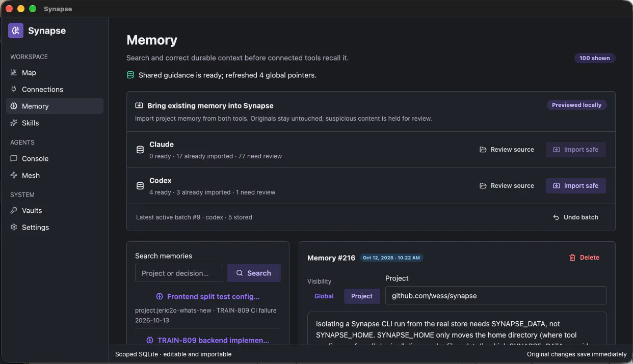This screenshot has width=633, height=364.
Task: Undo batch of latest import
Action: pos(576,217)
